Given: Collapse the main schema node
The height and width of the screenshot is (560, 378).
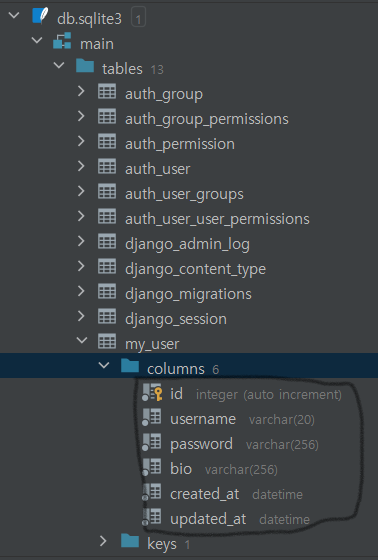Looking at the screenshot, I should (x=37, y=41).
